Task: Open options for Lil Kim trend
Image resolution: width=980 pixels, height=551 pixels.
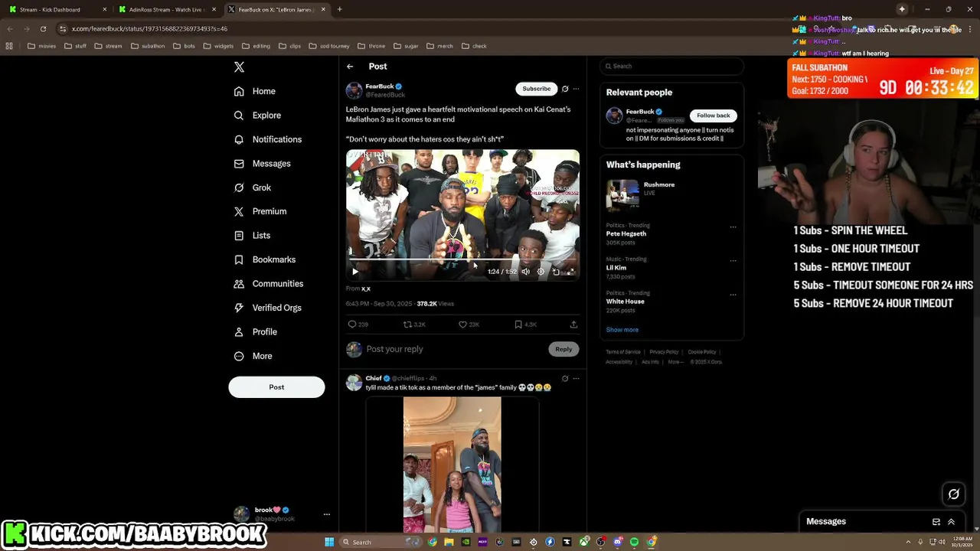Action: coord(733,260)
